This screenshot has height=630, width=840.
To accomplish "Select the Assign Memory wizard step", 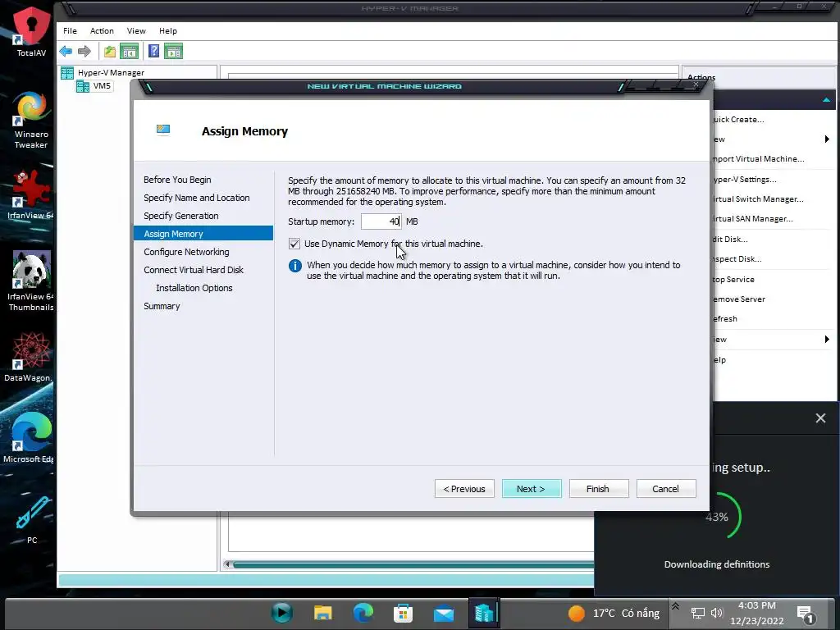I will (x=203, y=234).
